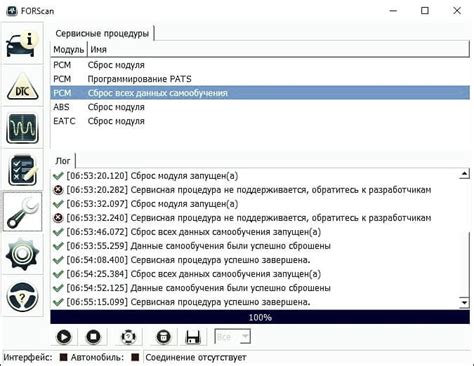Image resolution: width=474 pixels, height=366 pixels.
Task: Select 'Сброс всех данных самообучения' procedure row
Action: click(x=260, y=93)
